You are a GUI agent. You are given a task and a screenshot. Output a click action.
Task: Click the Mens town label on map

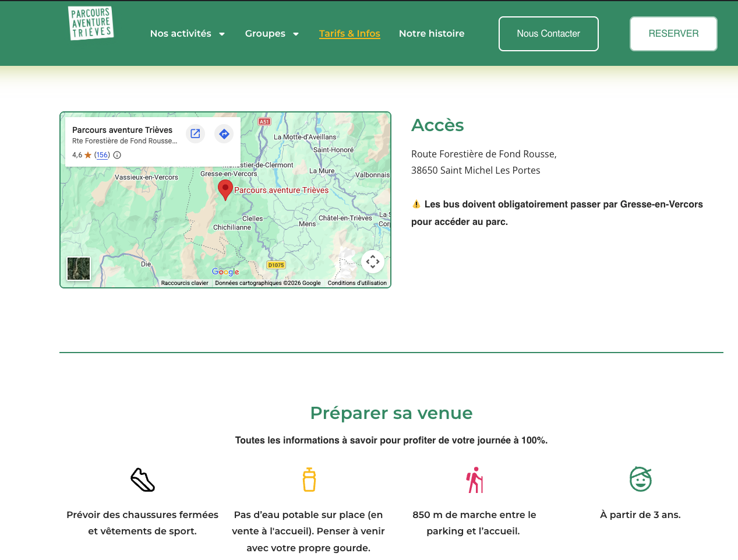click(308, 224)
